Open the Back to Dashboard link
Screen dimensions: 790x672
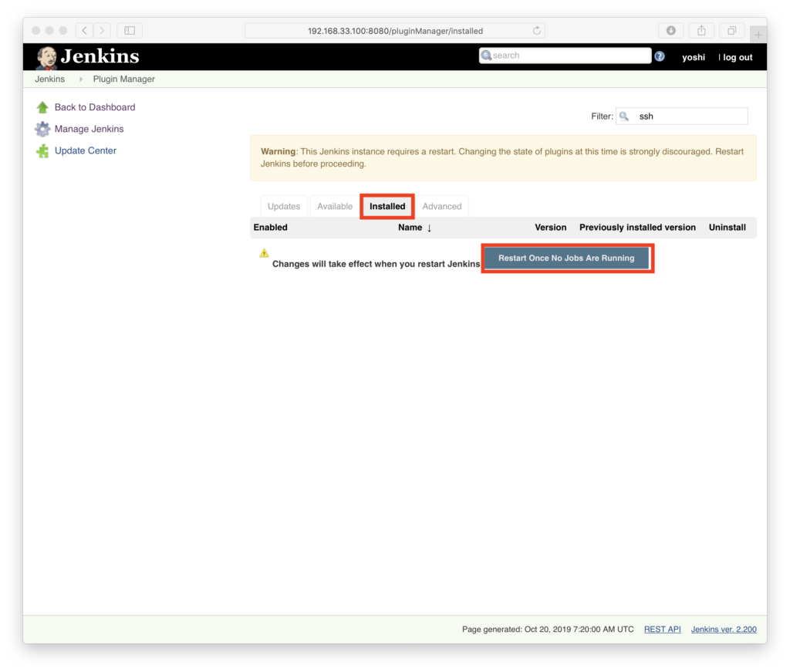point(95,107)
